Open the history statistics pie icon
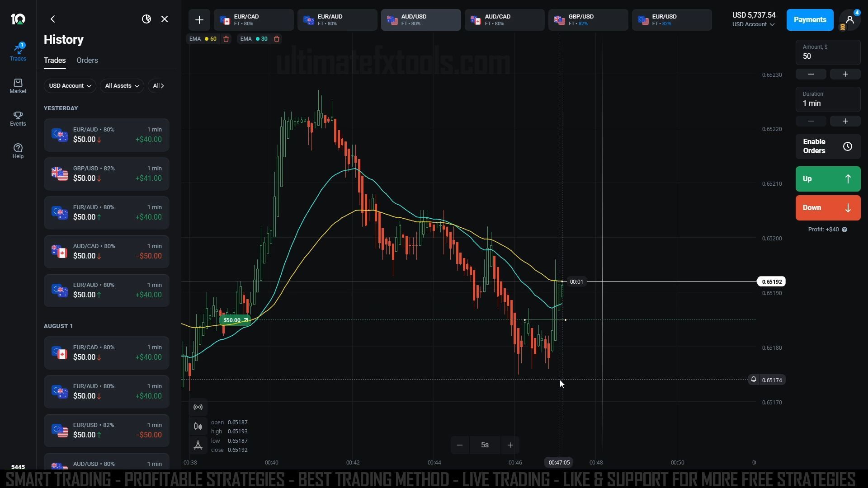Viewport: 868px width, 488px height. click(x=146, y=19)
